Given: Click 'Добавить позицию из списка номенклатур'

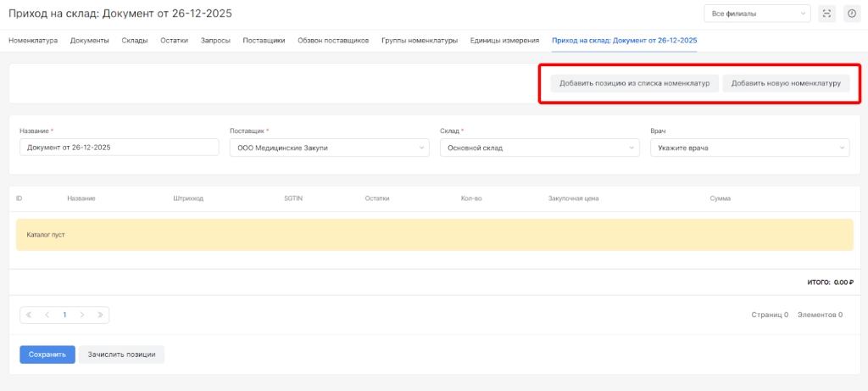Looking at the screenshot, I should tap(634, 84).
